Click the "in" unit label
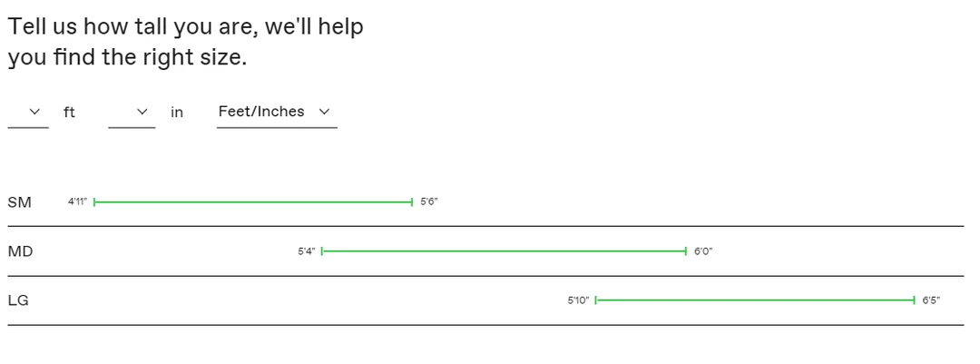Image resolution: width=980 pixels, height=364 pixels. pos(177,113)
